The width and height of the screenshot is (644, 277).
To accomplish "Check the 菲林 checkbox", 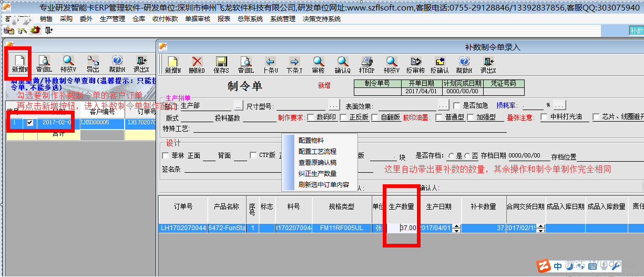I will [x=166, y=156].
